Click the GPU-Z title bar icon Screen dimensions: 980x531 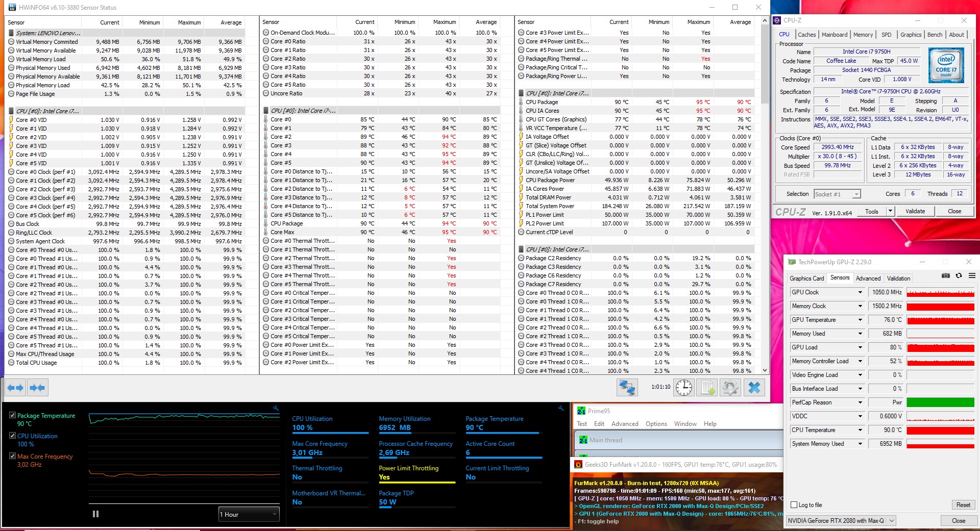tap(792, 262)
